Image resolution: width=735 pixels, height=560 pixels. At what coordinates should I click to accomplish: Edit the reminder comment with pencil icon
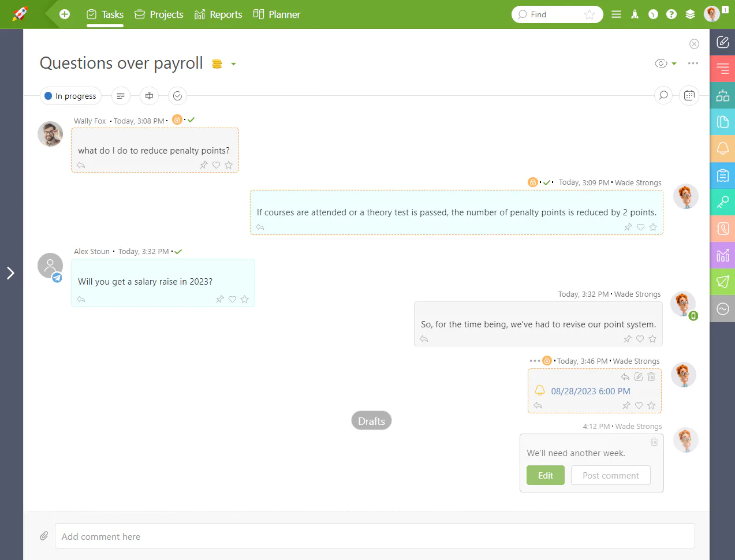coord(639,376)
